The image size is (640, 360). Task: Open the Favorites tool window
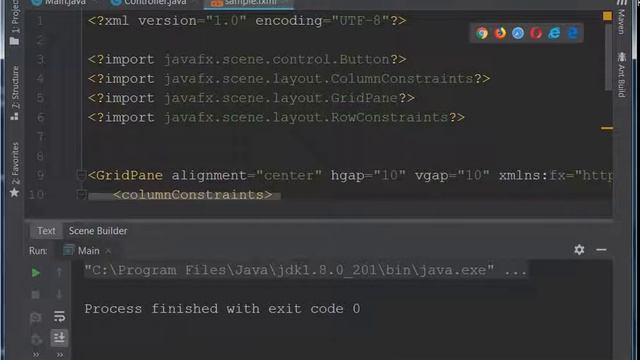click(x=15, y=169)
